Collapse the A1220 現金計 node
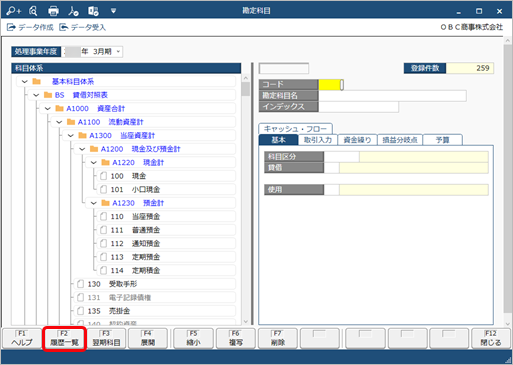 [x=94, y=162]
